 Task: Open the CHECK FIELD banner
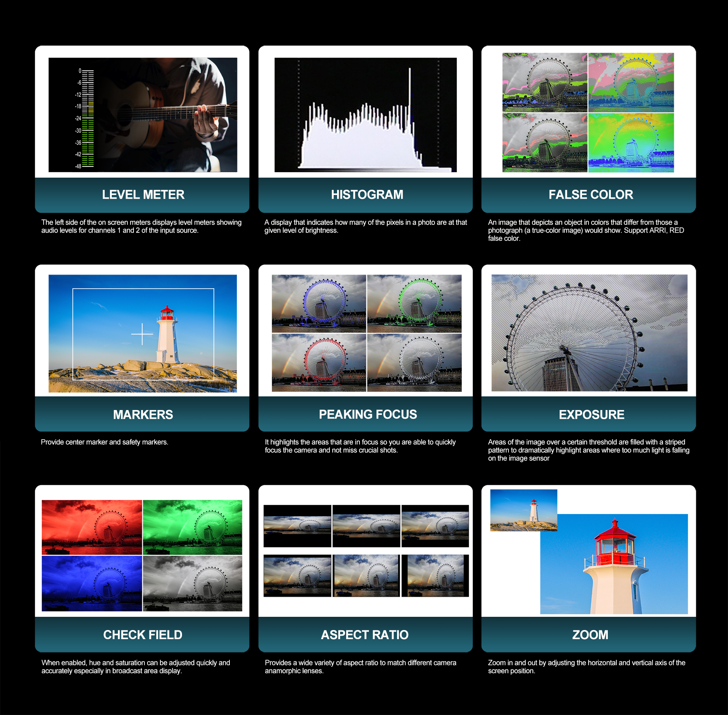143,635
